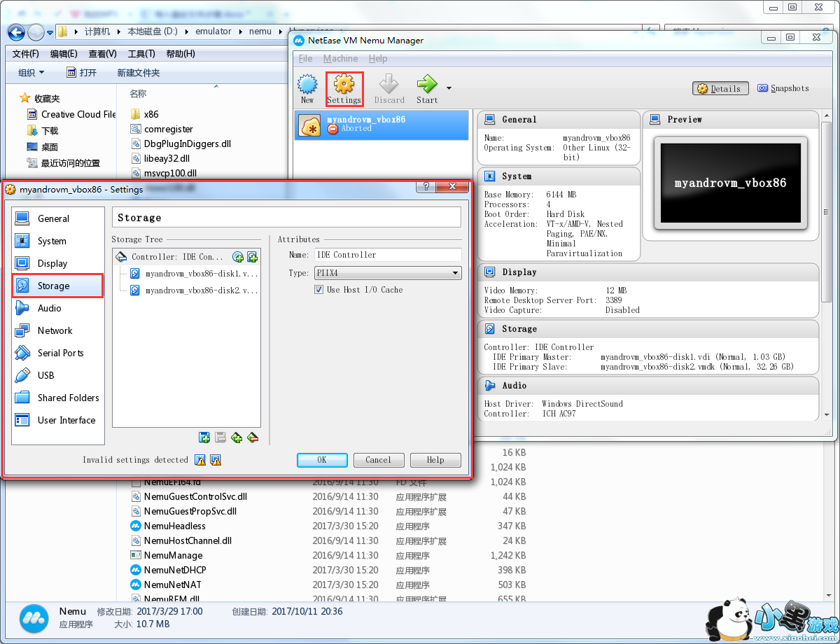840x644 pixels.
Task: Select myandrovm_vbox86 in the VM list
Action: coord(381,125)
